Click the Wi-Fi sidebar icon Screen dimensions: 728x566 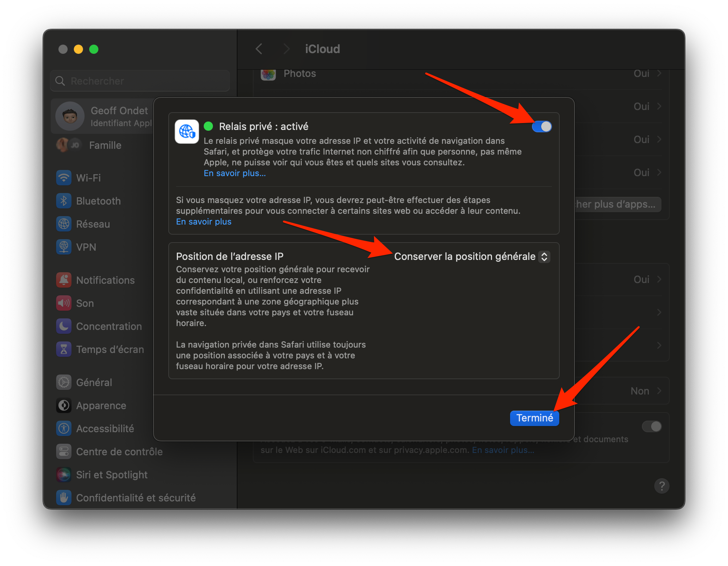pos(64,178)
